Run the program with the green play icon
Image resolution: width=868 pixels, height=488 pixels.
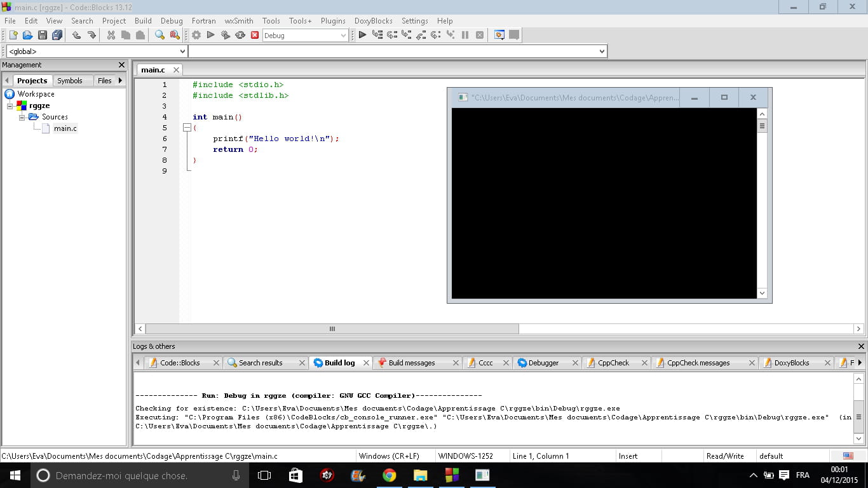point(211,36)
